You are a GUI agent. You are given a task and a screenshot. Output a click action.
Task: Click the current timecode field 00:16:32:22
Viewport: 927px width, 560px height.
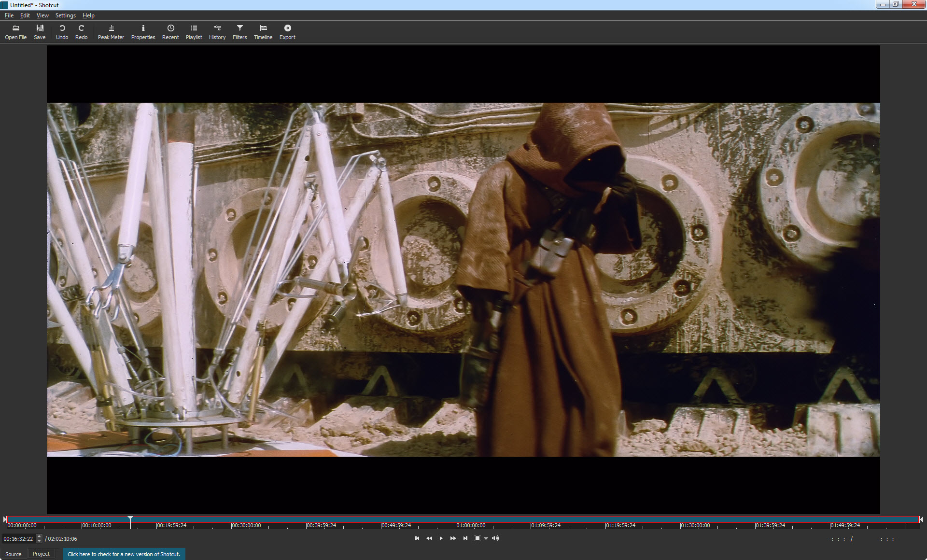pyautogui.click(x=18, y=539)
